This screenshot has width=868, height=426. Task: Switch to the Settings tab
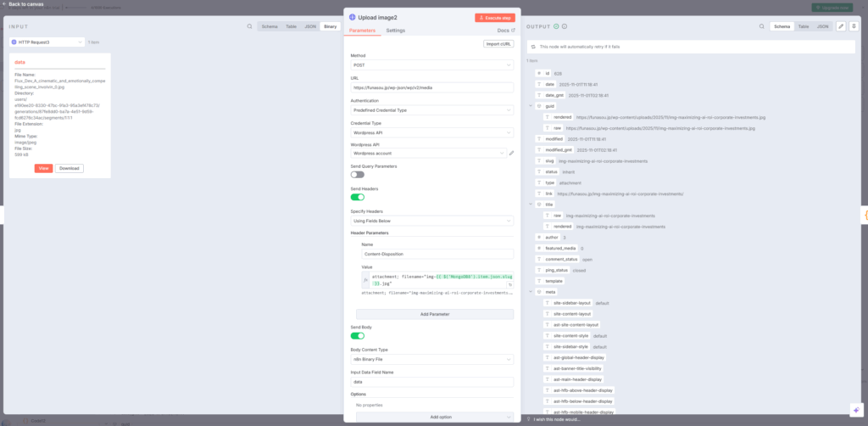point(396,30)
